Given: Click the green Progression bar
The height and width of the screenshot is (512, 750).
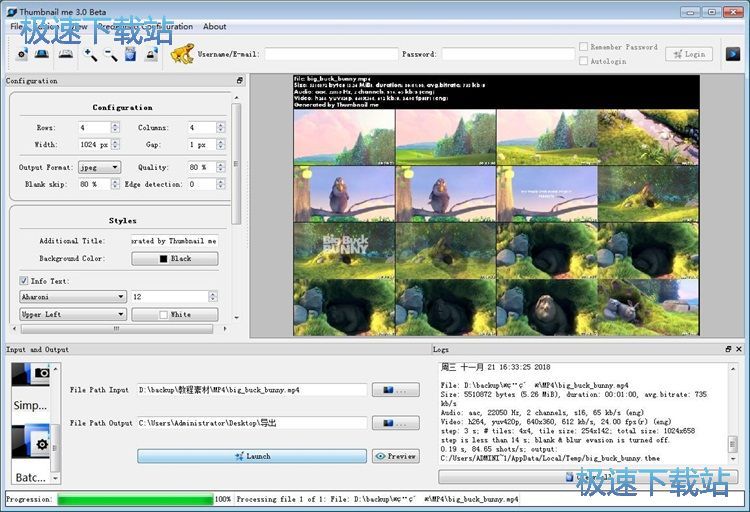Looking at the screenshot, I should [x=135, y=499].
